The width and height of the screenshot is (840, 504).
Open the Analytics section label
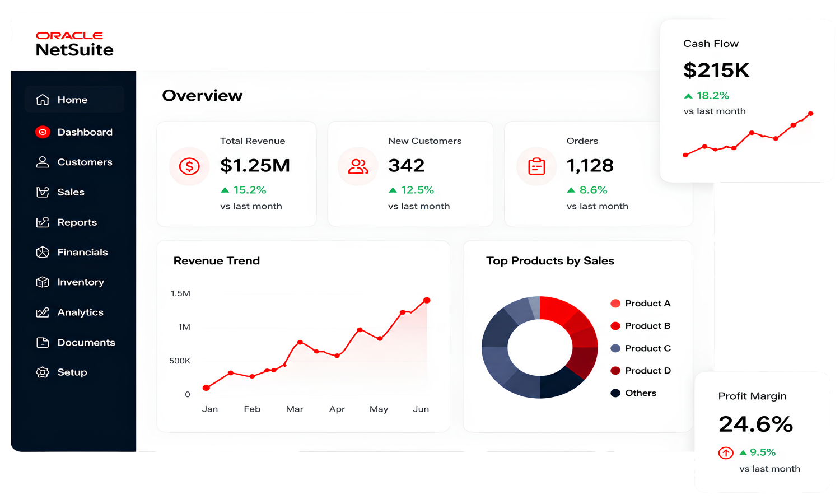point(80,312)
